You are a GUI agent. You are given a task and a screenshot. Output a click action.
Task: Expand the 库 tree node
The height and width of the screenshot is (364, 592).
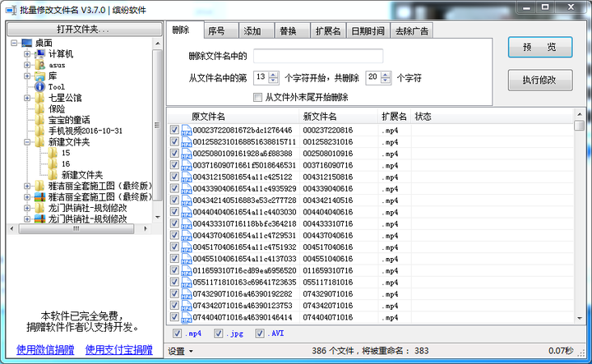[27, 76]
